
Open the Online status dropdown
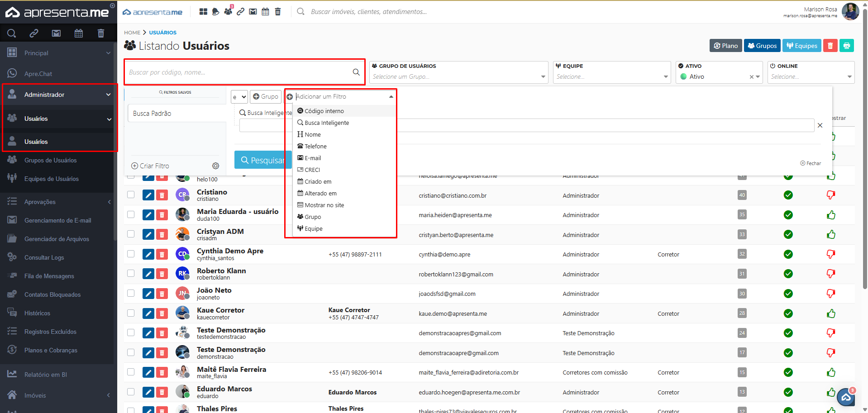click(x=811, y=76)
